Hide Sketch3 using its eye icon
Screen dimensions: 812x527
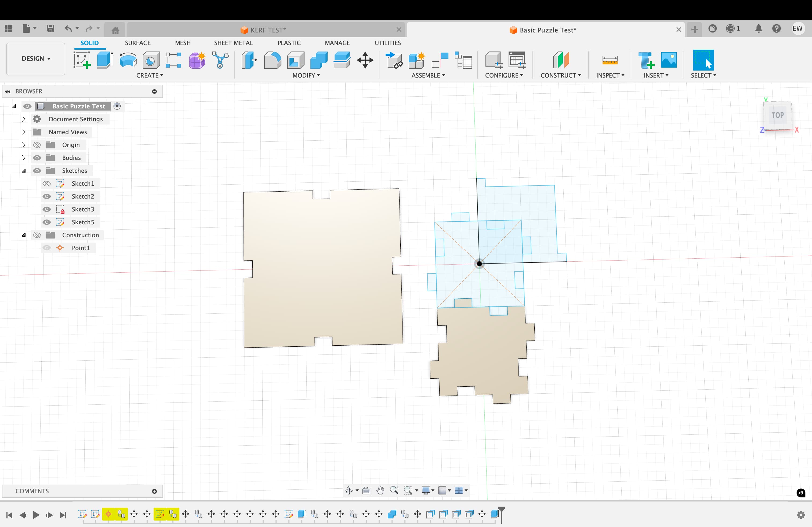[x=46, y=209]
